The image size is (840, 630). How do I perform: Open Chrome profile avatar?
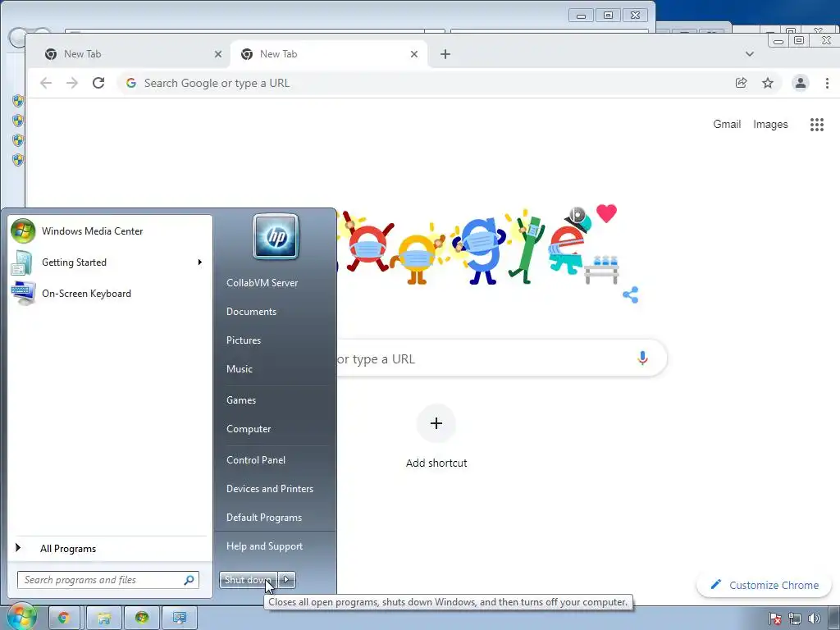801,83
